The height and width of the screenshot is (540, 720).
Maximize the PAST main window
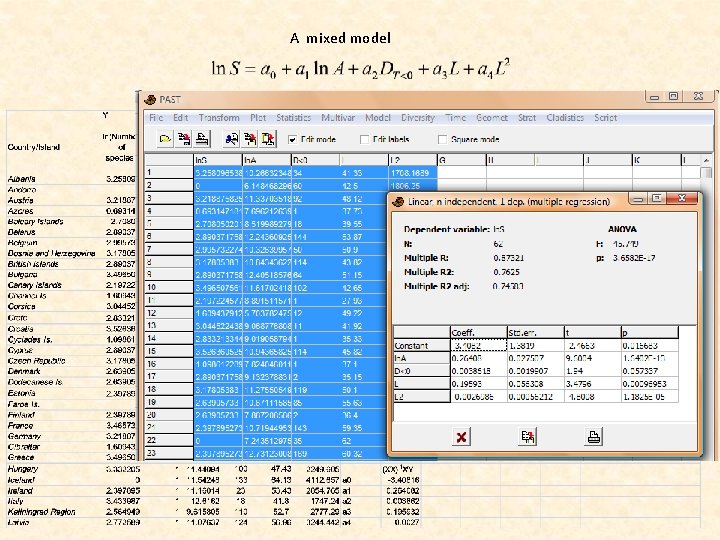pos(673,96)
